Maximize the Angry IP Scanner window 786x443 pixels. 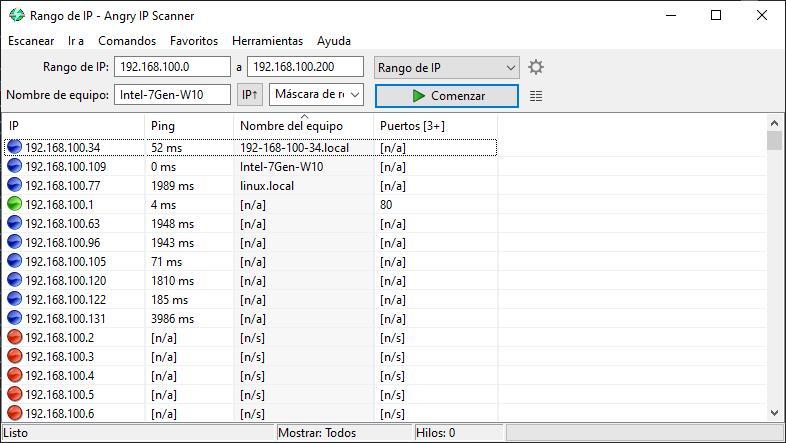click(x=716, y=15)
